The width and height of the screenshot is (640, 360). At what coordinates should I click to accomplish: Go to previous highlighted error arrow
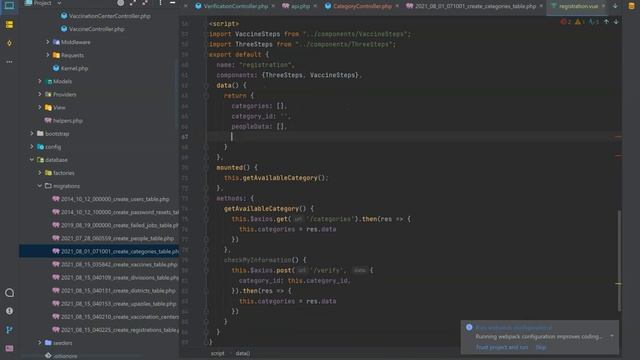607,22
